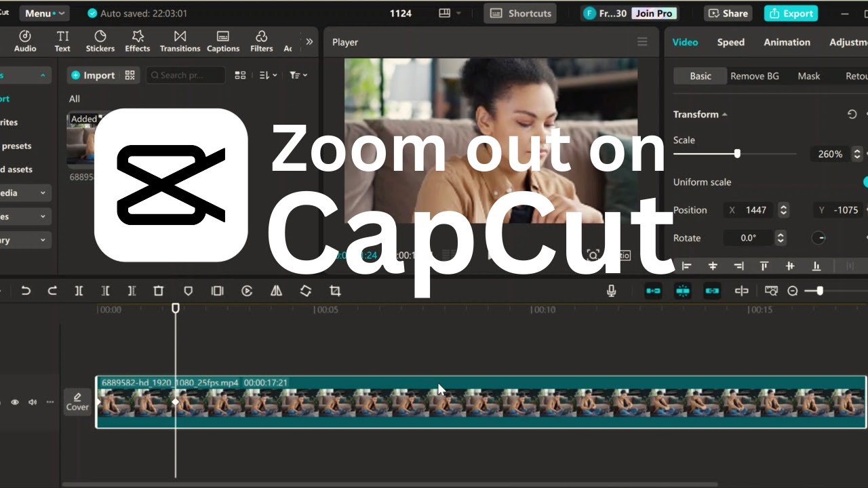Open the layout options dropdown
Viewport: 868px width, 488px height.
(x=450, y=13)
